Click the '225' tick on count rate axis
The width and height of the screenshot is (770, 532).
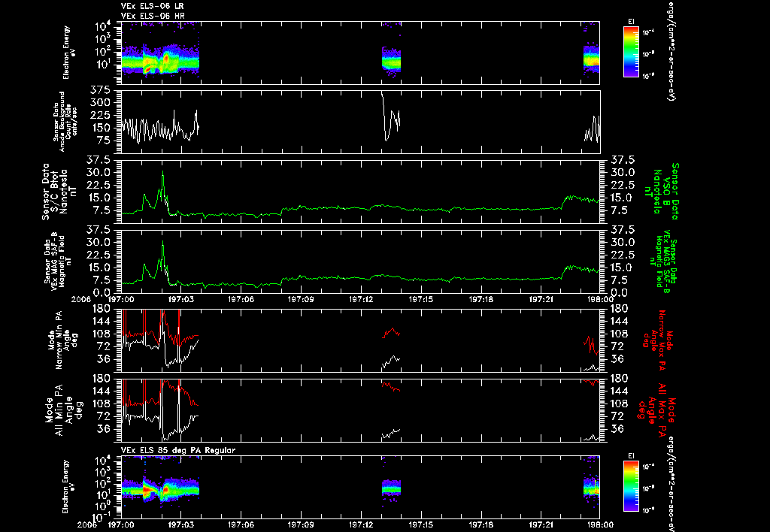(x=100, y=115)
